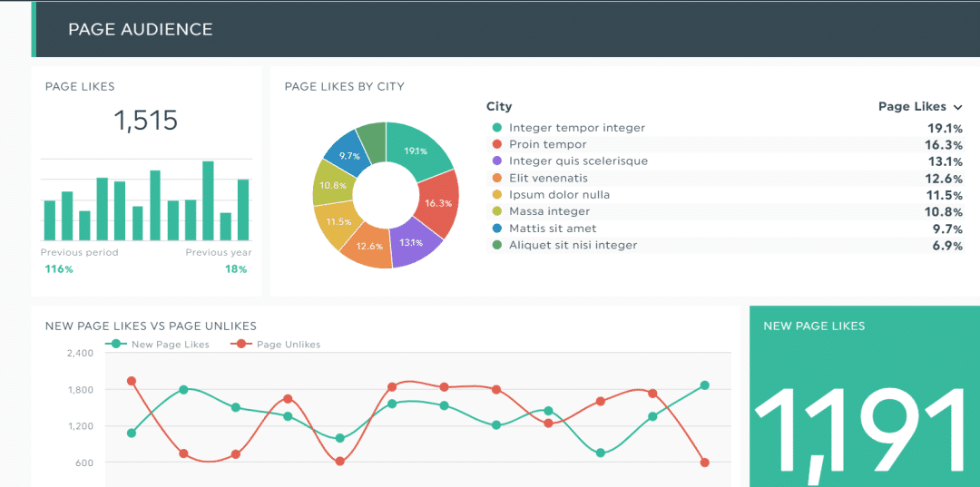Screen dimensions: 980x487
Task: Select the Aliquet sit nisi integer row
Action: click(724, 246)
